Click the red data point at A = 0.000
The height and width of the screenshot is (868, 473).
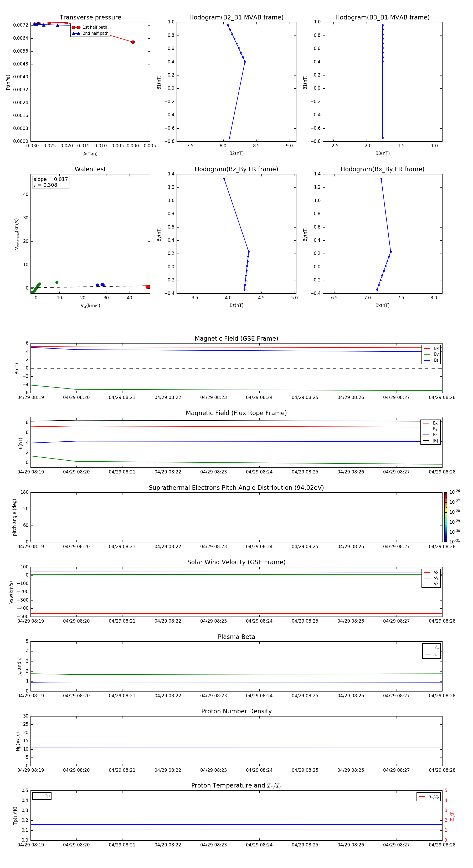(x=133, y=42)
